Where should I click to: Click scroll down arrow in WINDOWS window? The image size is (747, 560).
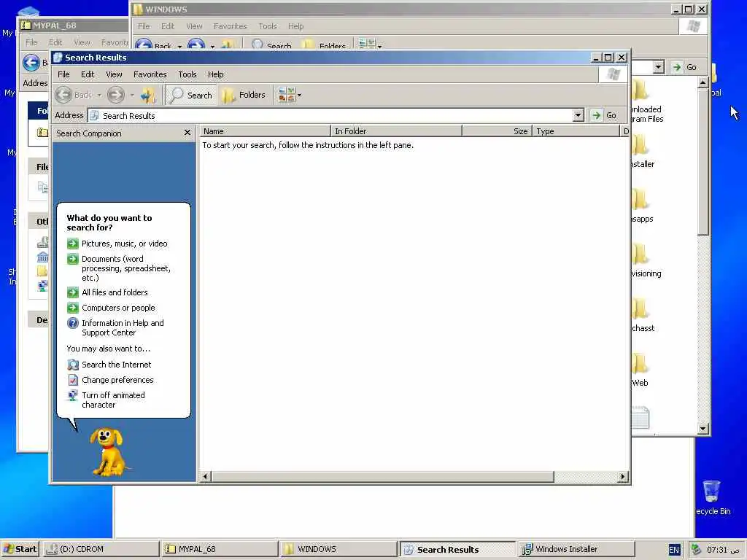pyautogui.click(x=703, y=429)
